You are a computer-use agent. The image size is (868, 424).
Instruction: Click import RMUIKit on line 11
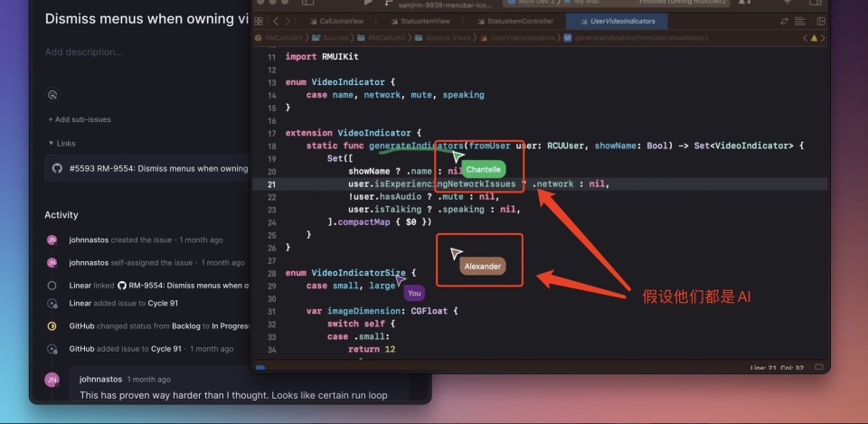[322, 56]
